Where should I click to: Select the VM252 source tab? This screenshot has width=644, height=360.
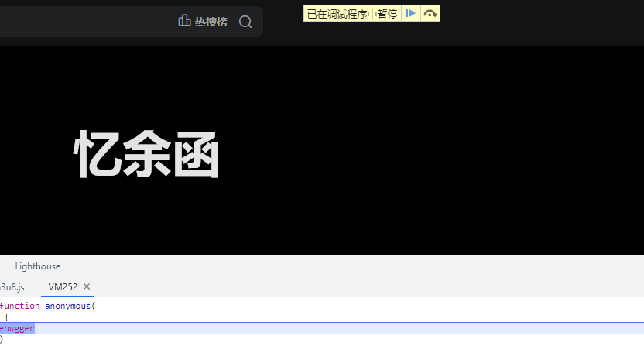tap(63, 287)
